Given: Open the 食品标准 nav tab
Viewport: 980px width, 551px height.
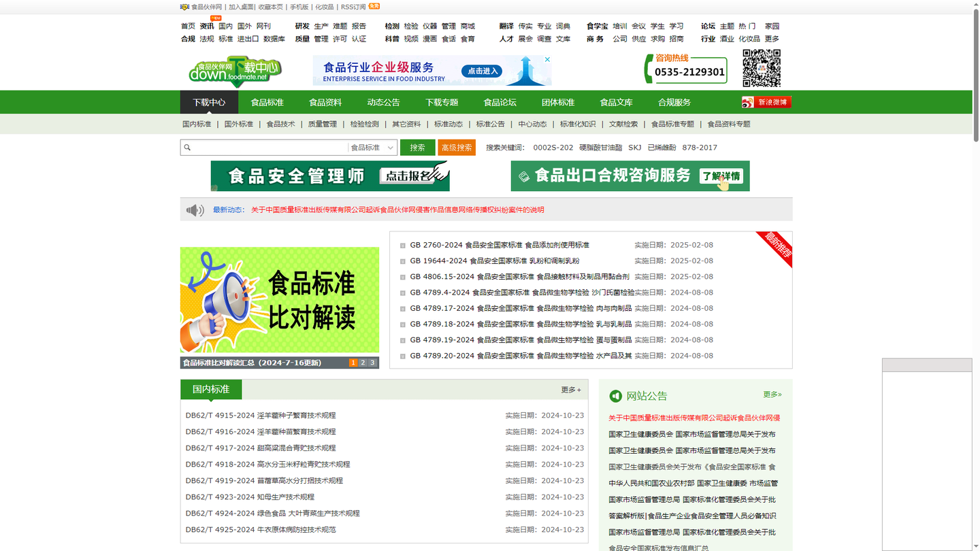Looking at the screenshot, I should (267, 102).
